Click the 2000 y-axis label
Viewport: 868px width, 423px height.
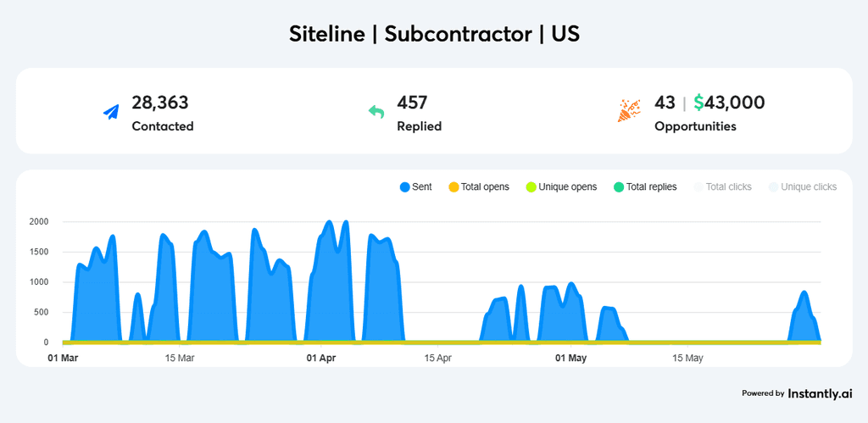[x=39, y=222]
